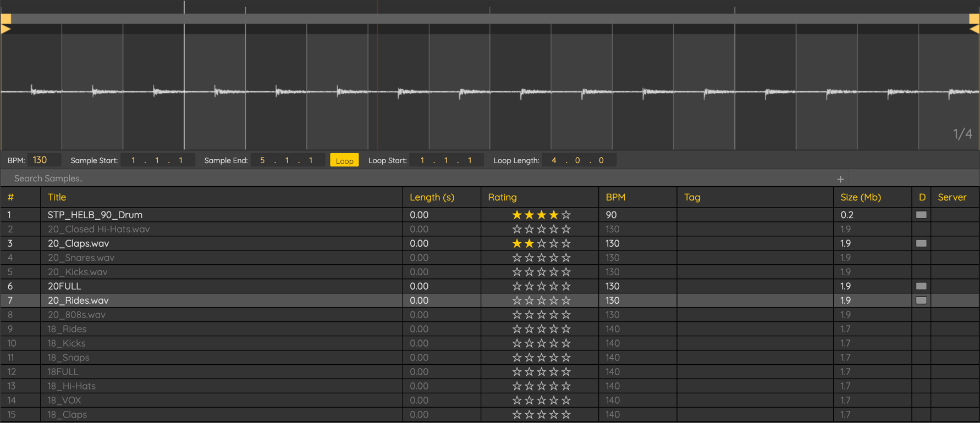Click the # column header
The image size is (980, 423).
pos(10,197)
